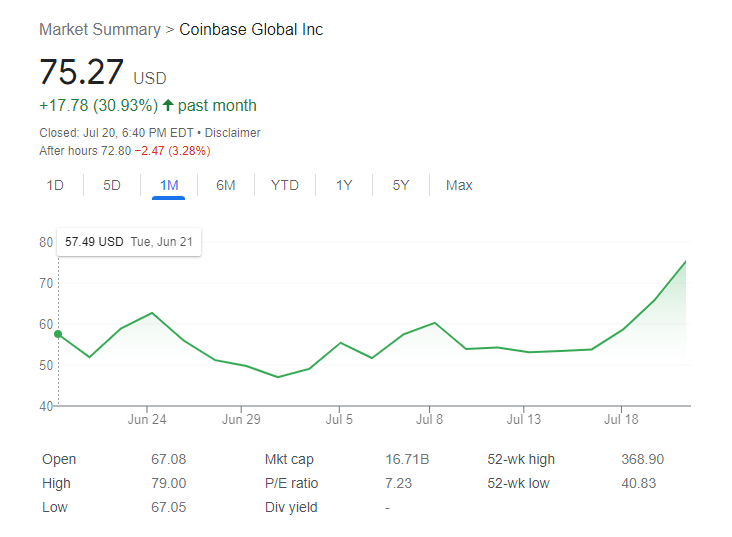The image size is (732, 537).
Task: Click the 52-wk high value 368.90
Action: pyautogui.click(x=642, y=459)
